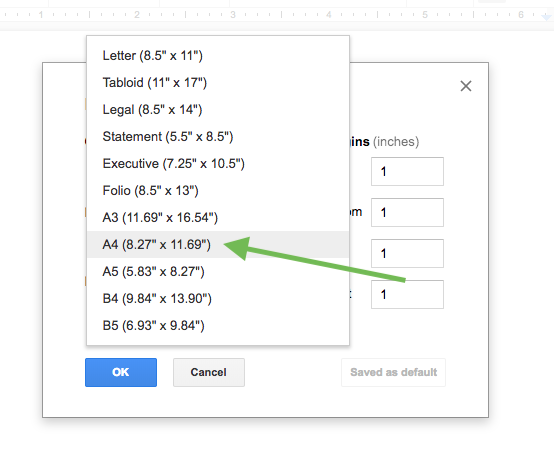Click the last margin value field

tap(407, 294)
